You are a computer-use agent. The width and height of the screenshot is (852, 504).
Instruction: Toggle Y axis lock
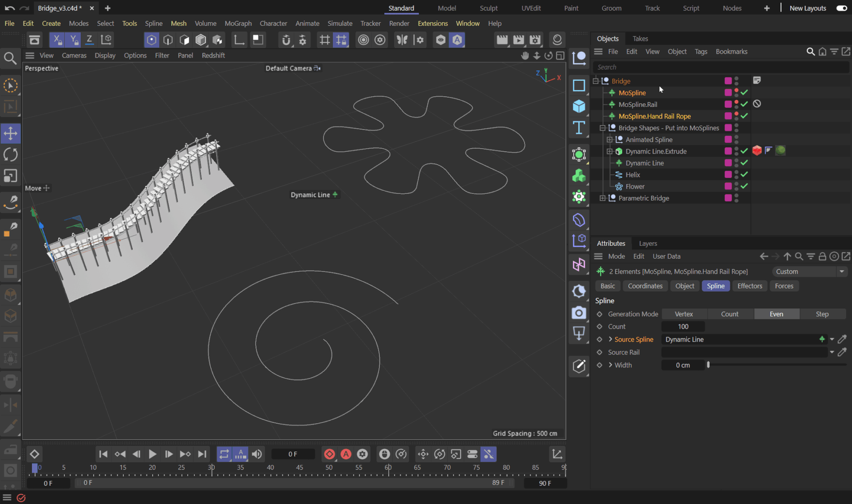pos(73,40)
